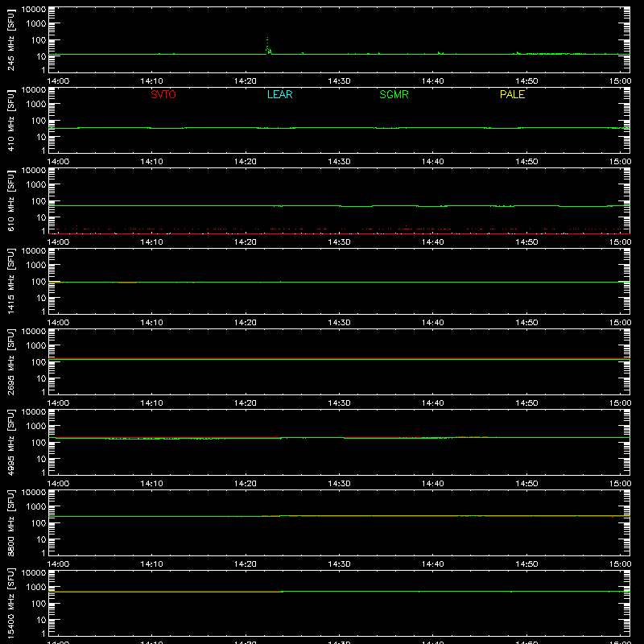Click the 10 y-tick of the 1415 MHz plot
644x644 pixels.
(x=41, y=298)
